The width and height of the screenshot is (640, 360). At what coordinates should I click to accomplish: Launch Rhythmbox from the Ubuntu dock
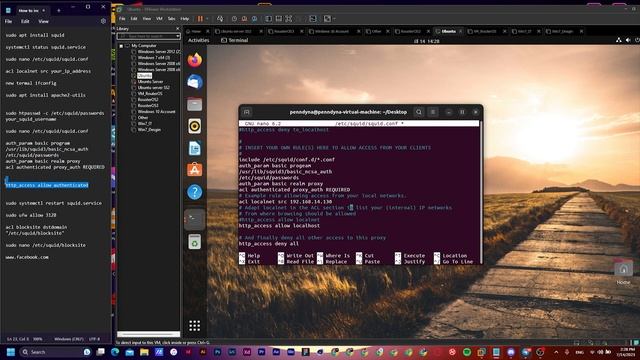pos(195,126)
